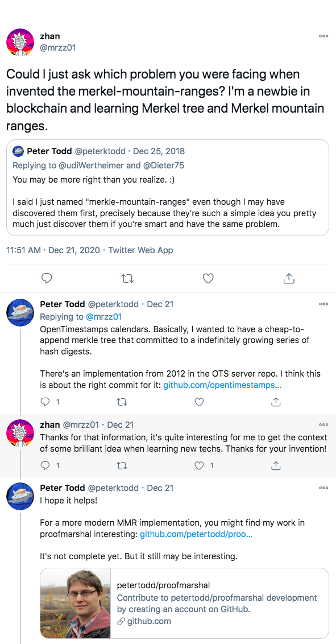
Task: Reply to zhan's main tweet
Action: point(47,278)
